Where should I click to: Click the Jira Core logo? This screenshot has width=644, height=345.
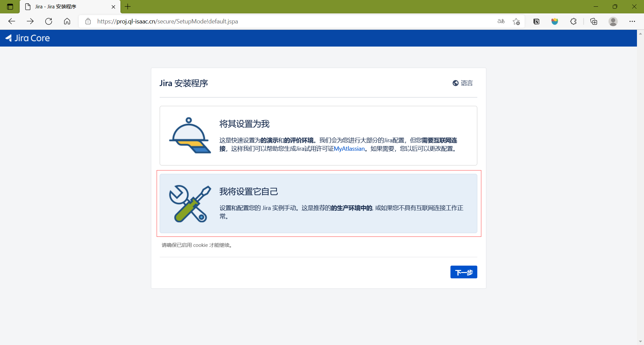[27, 38]
